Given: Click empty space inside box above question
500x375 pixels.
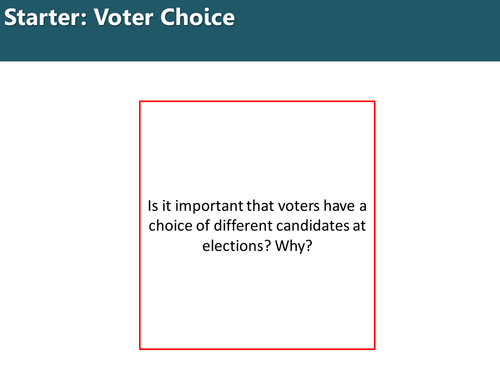Looking at the screenshot, I should pos(257,150).
